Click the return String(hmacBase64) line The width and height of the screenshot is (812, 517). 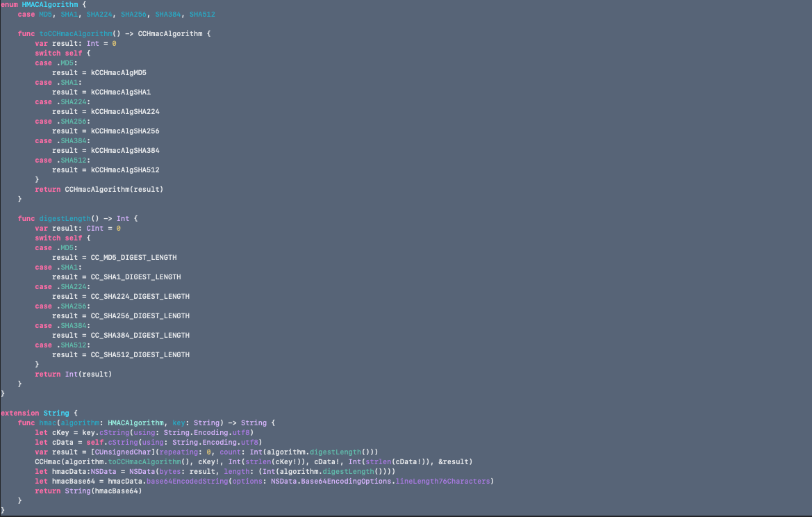[x=88, y=491]
